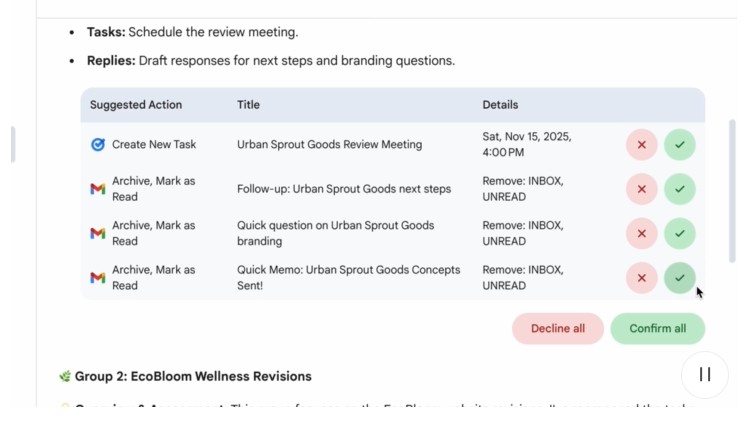Click the Gmail icon in the Follow-up row
Viewport: 743px width, 429px height.
(x=98, y=189)
